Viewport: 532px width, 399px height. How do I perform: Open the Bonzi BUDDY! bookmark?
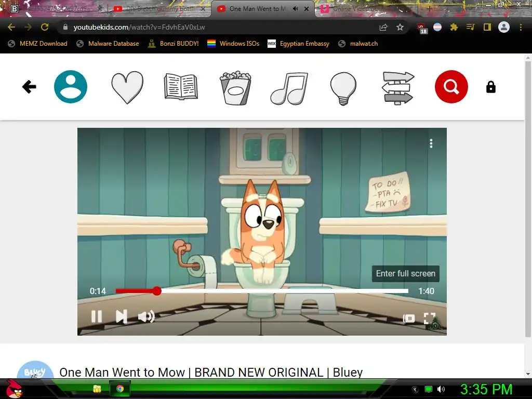(x=174, y=44)
